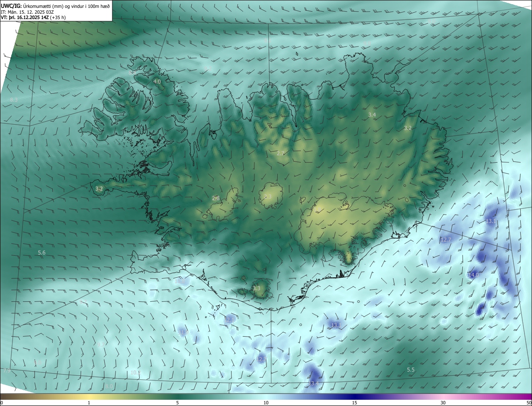This screenshot has width=532, height=406.
Task: Click the 10 tick on the colour scale
Action: coord(266,403)
